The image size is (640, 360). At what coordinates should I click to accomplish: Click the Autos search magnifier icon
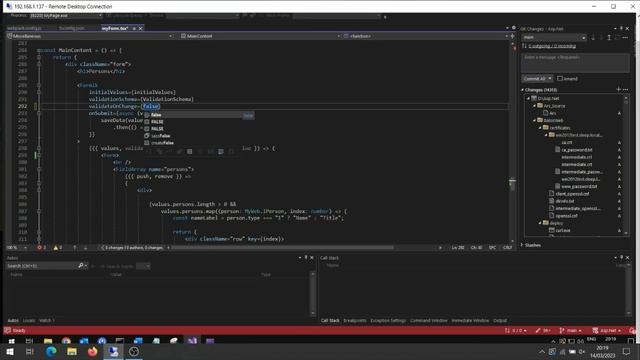81,266
